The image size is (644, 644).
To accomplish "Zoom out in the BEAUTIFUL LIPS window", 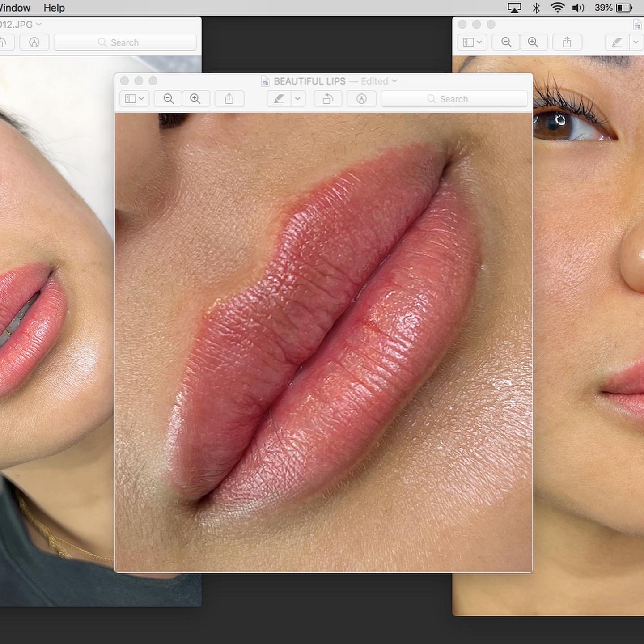I will coord(168,99).
